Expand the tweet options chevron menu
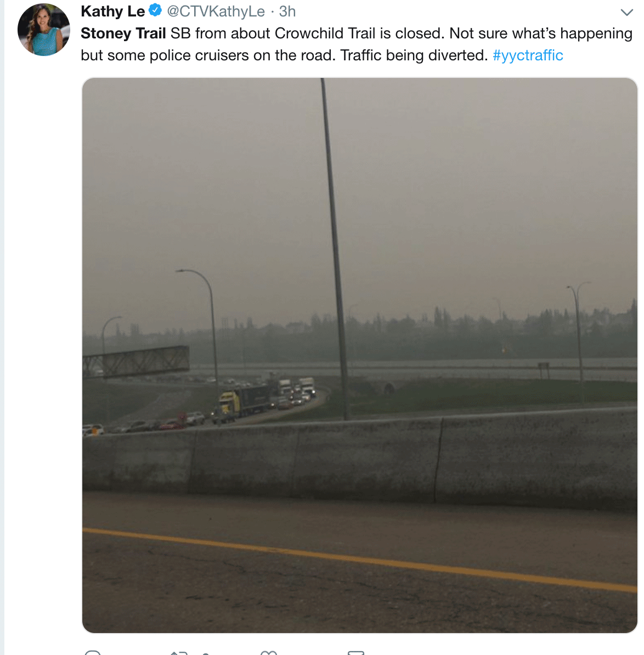This screenshot has height=655, width=644. [627, 12]
